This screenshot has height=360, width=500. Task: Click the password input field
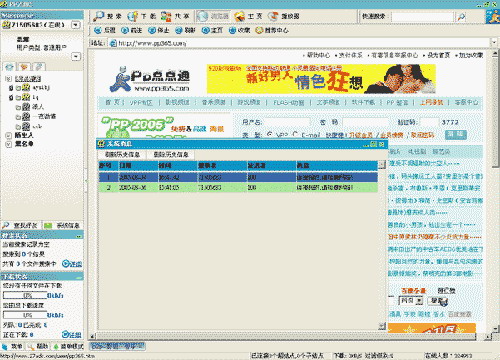click(366, 122)
